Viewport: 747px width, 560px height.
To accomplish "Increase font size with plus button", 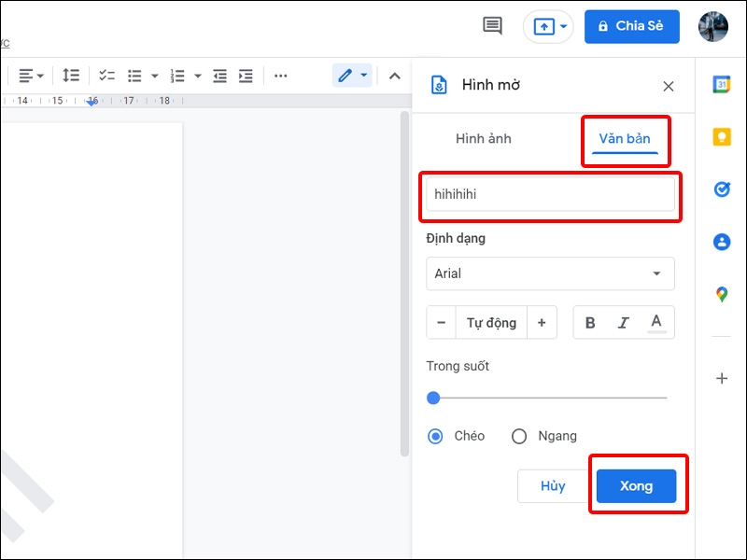I will pos(542,322).
